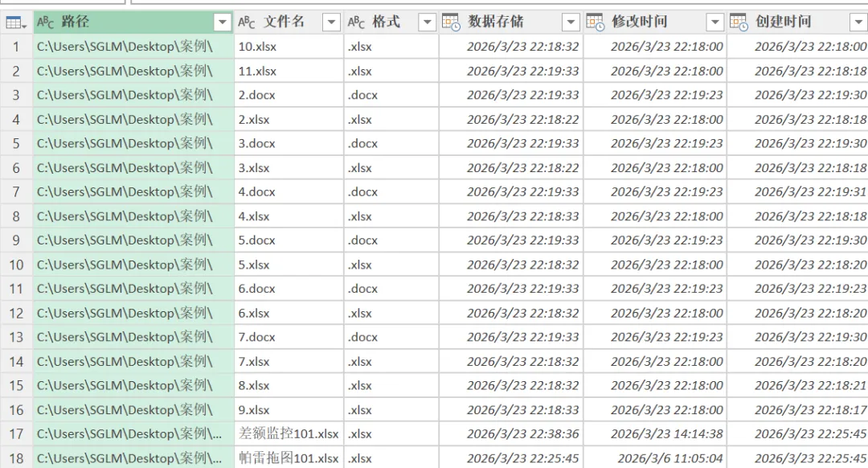Click the path cell in row 1

click(x=133, y=47)
